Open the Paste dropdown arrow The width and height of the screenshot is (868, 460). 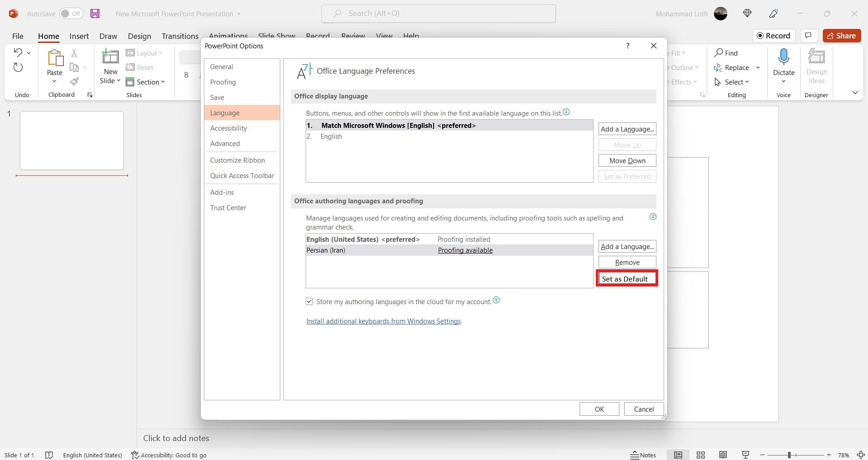click(55, 82)
